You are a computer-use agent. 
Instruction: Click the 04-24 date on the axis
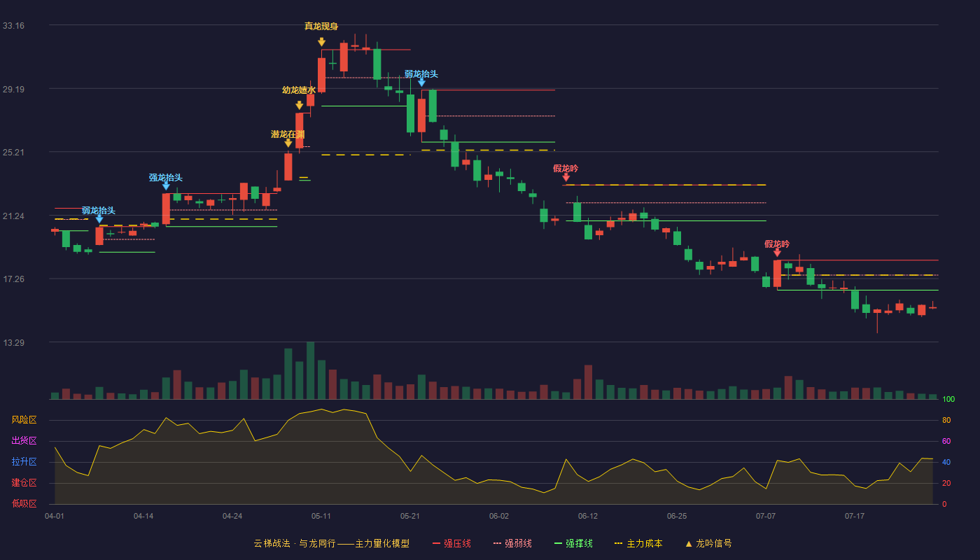(232, 516)
